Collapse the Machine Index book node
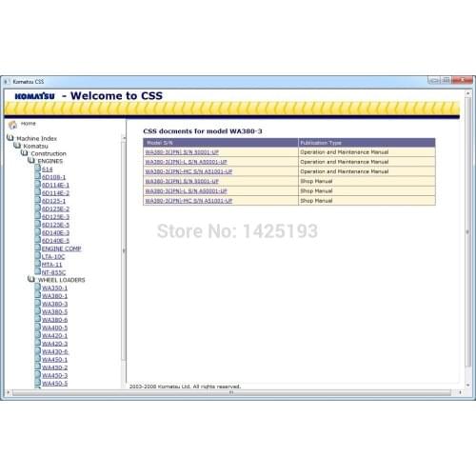Image resolution: width=476 pixels, height=476 pixels. pyautogui.click(x=10, y=138)
